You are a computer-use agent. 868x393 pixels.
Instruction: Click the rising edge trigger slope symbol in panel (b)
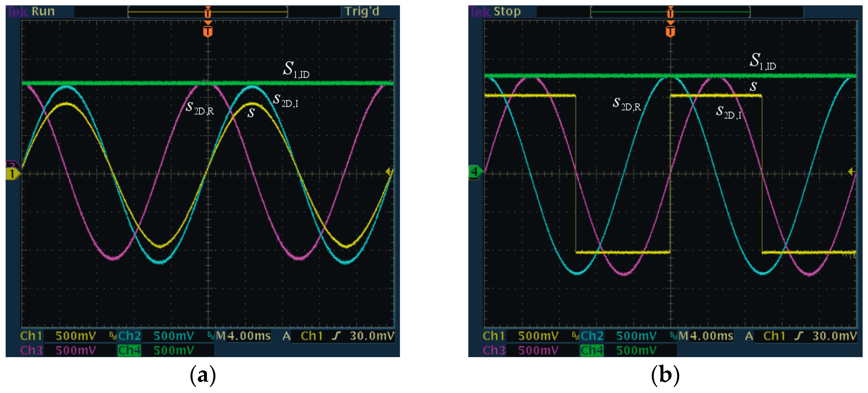click(798, 336)
